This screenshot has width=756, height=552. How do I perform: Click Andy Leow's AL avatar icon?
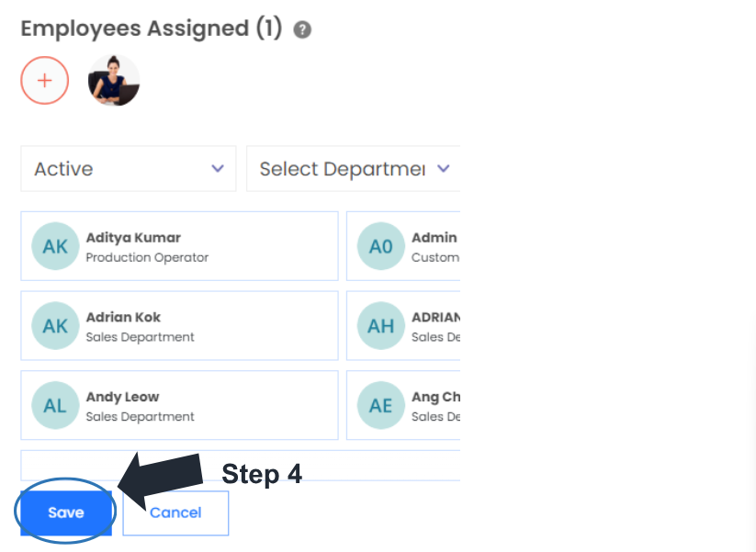(x=55, y=405)
